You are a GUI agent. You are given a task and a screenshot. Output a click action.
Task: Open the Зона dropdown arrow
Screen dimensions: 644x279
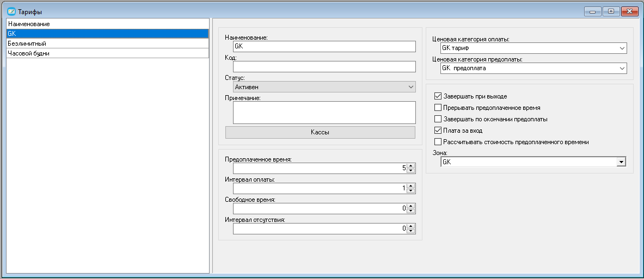[621, 163]
